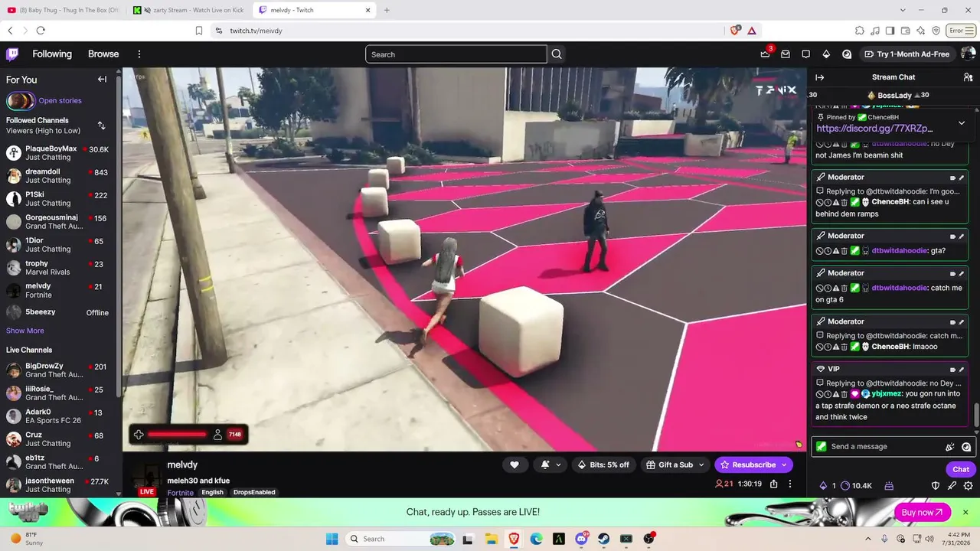Screen dimensions: 980x551
Task: Open the Twitch home logo
Action: click(x=12, y=54)
